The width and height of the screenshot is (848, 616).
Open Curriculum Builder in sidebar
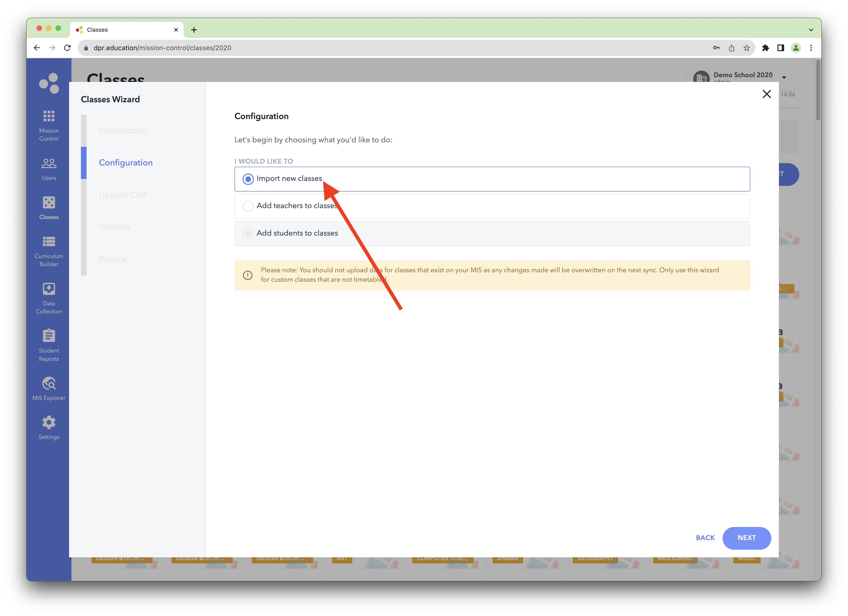coord(49,242)
